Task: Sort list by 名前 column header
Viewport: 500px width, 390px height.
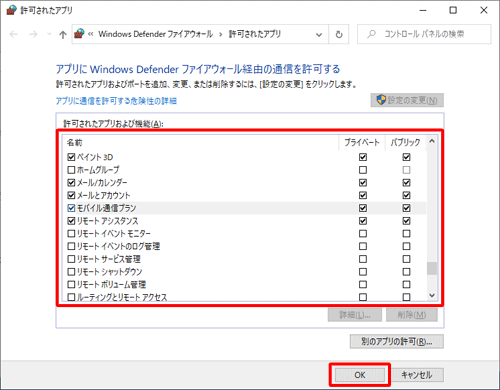Action: click(x=75, y=143)
